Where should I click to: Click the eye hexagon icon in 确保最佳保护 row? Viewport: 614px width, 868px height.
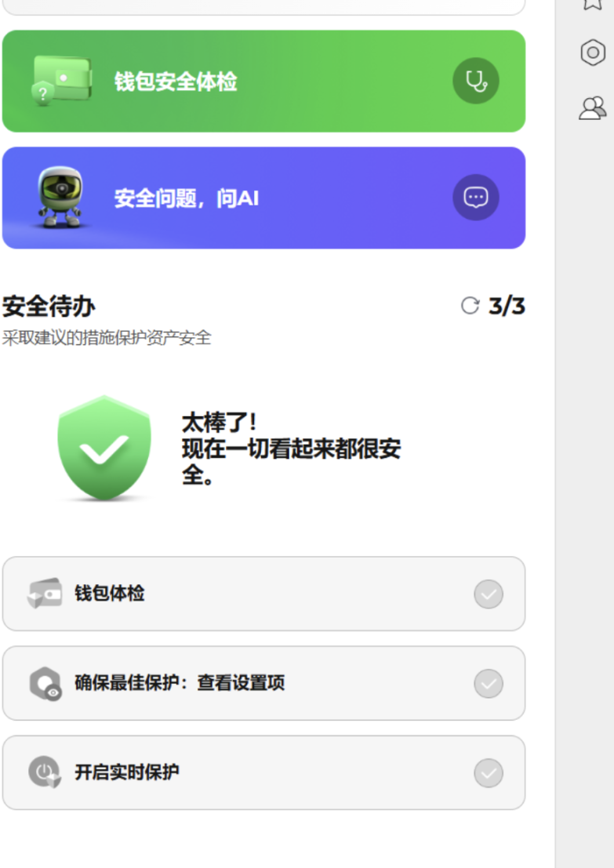tap(45, 683)
